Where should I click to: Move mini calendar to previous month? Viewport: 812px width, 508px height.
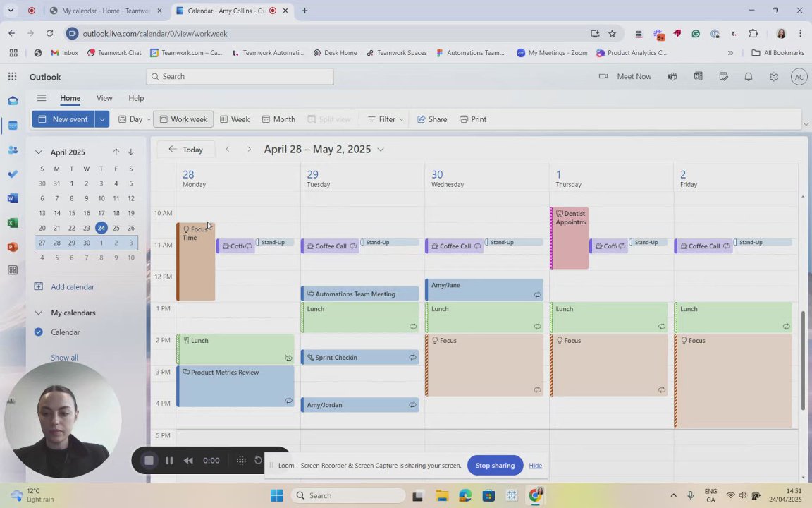click(x=116, y=152)
